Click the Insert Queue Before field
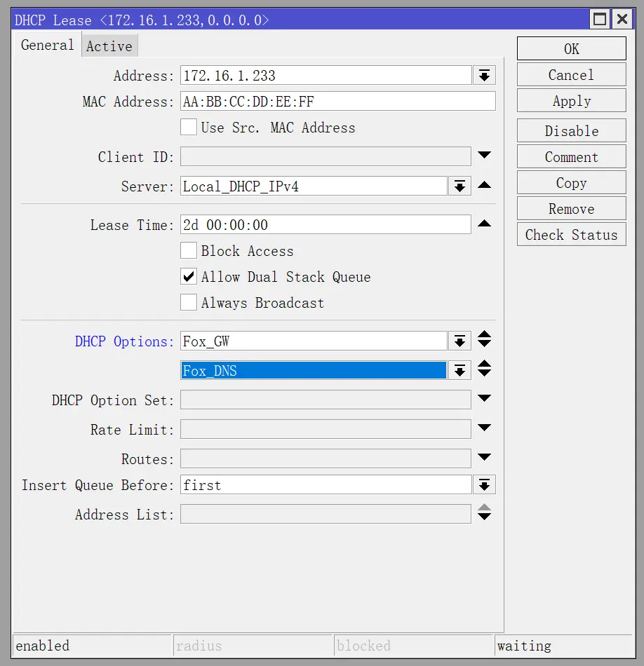The height and width of the screenshot is (666, 644). click(x=326, y=484)
